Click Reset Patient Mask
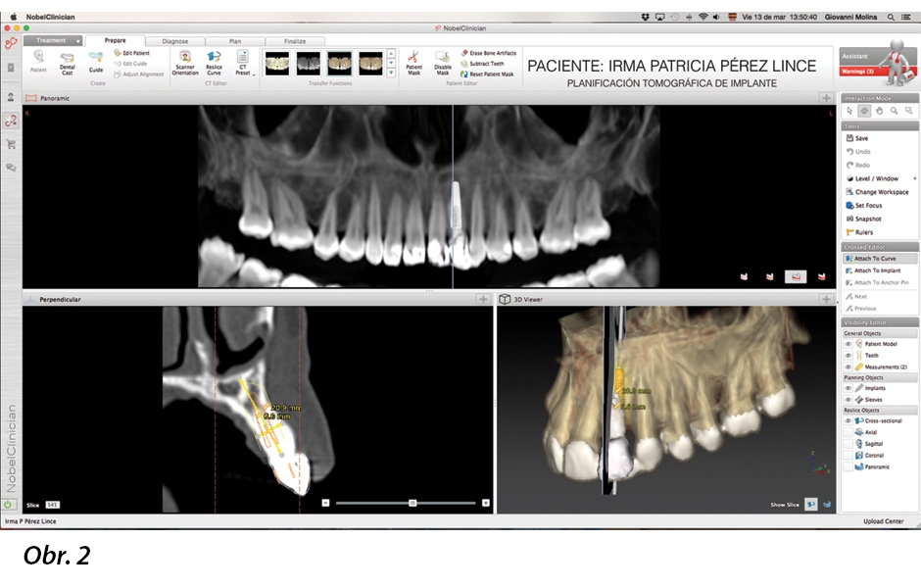The height and width of the screenshot is (588, 921). (487, 74)
